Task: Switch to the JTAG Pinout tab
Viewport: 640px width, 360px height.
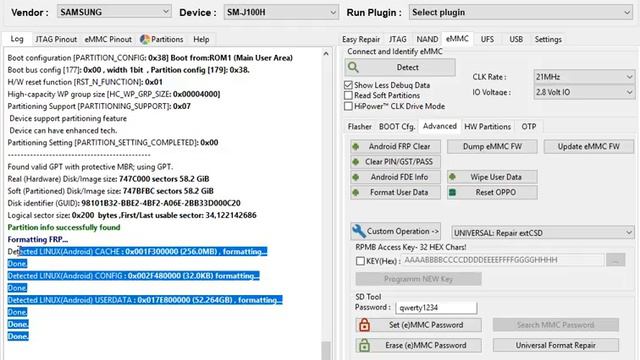Action: tap(56, 39)
